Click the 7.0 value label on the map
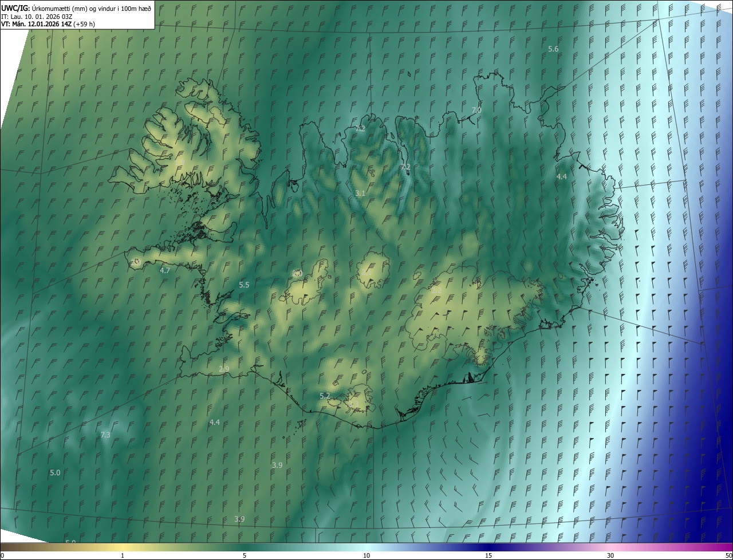The height and width of the screenshot is (560, 733). click(476, 110)
